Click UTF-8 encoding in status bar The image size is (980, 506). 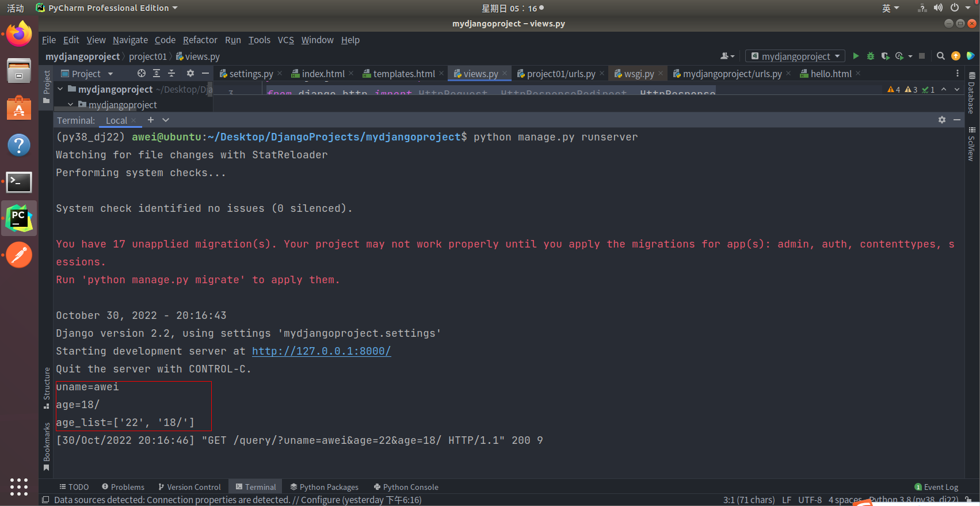pos(810,500)
